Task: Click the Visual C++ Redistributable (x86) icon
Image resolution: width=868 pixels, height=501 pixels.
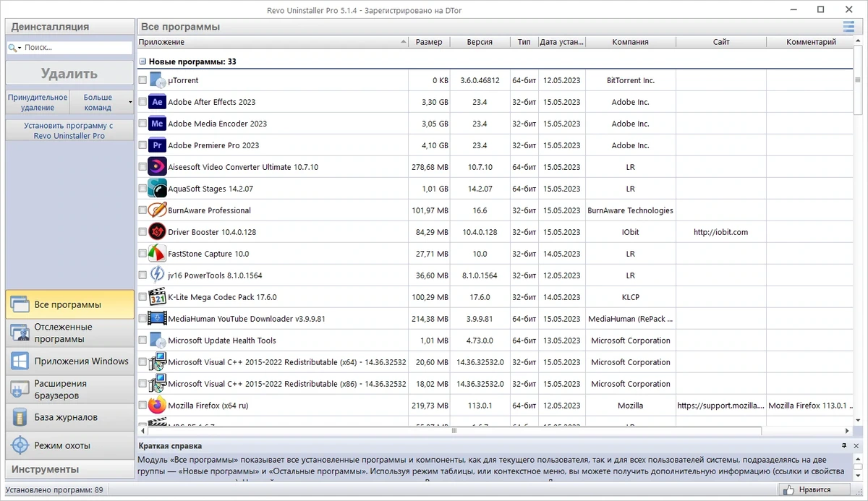Action: 157,384
